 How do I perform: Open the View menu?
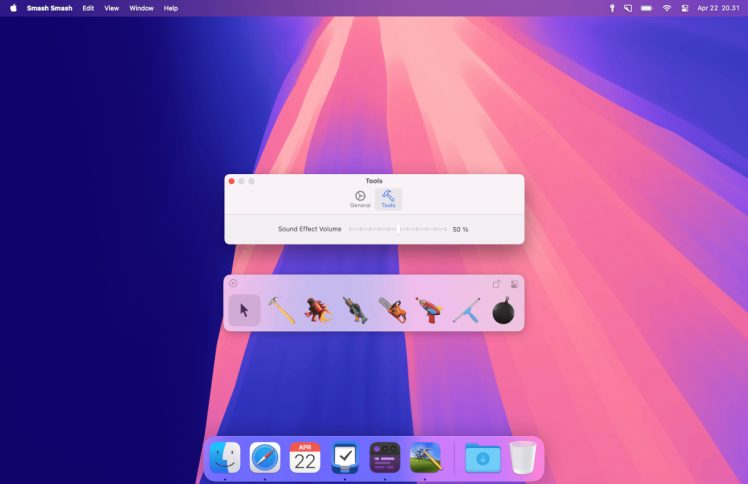pyautogui.click(x=111, y=8)
